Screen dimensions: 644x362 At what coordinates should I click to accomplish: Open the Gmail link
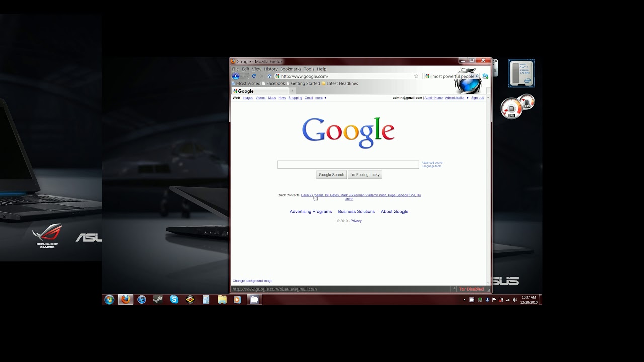point(309,98)
